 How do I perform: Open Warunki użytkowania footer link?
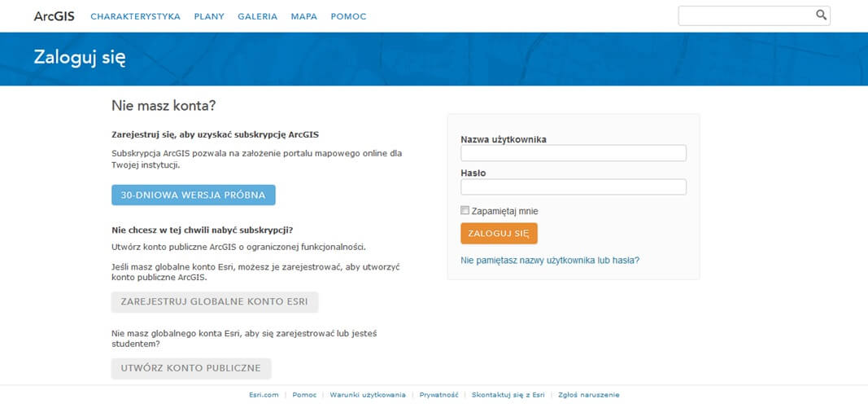point(368,395)
